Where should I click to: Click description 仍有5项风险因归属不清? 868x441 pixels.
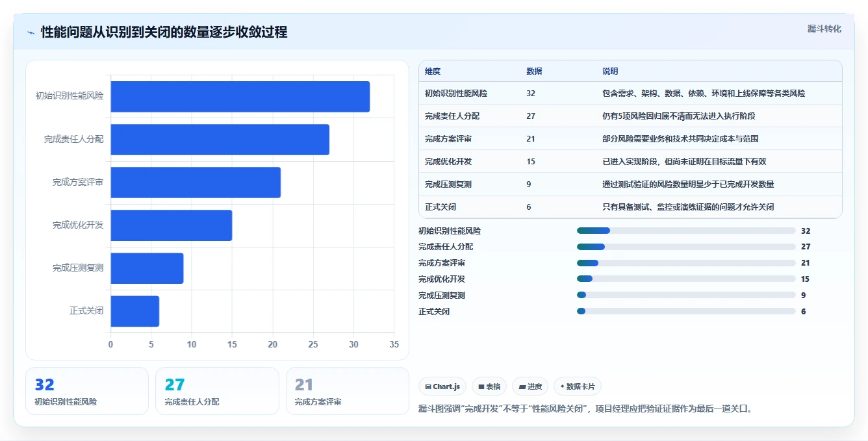[679, 116]
